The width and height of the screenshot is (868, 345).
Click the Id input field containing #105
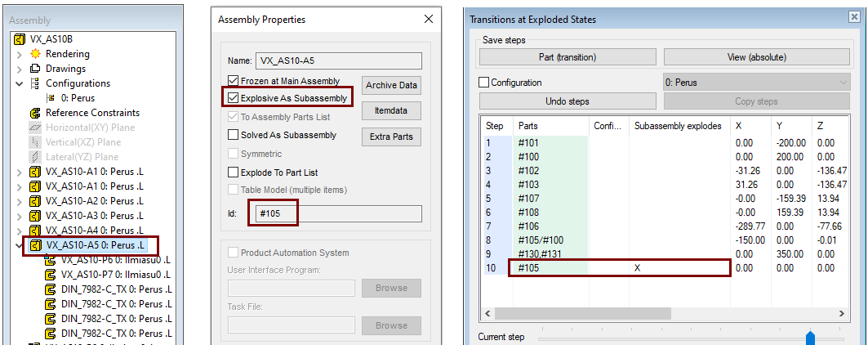pos(338,214)
